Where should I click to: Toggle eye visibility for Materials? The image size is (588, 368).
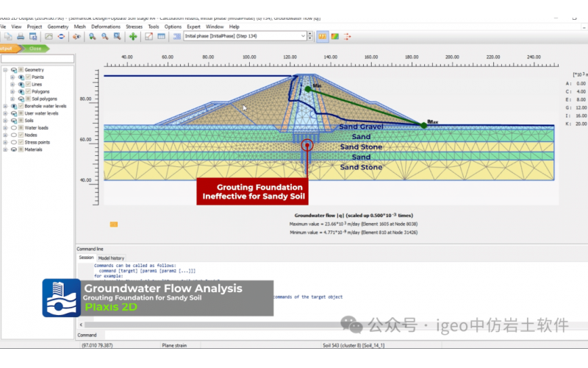click(14, 149)
